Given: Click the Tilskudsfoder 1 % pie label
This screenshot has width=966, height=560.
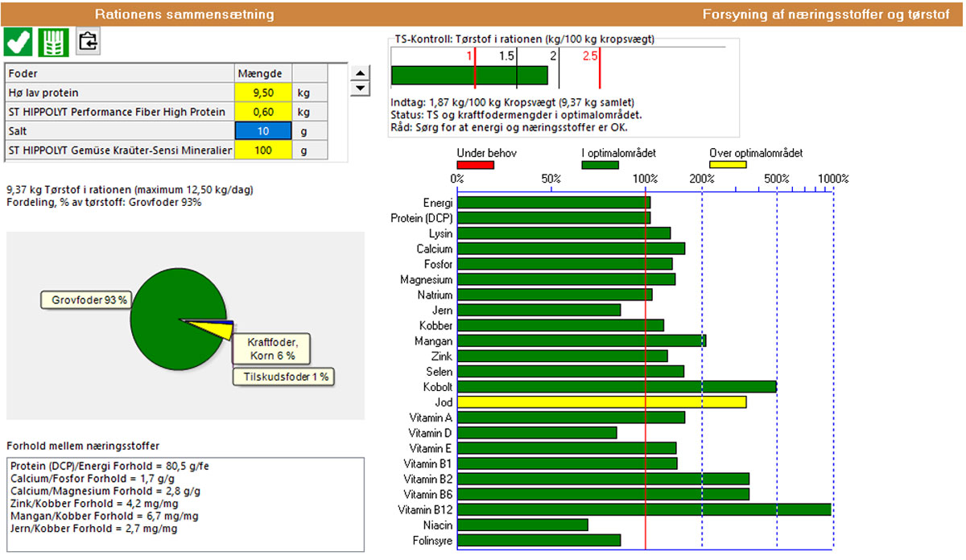Looking at the screenshot, I should click(283, 377).
